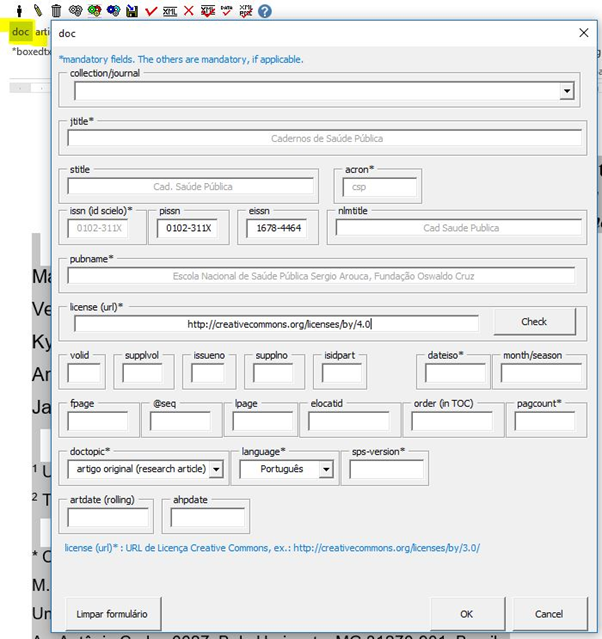Click the license (url) text field
The width and height of the screenshot is (602, 639).
point(277,324)
